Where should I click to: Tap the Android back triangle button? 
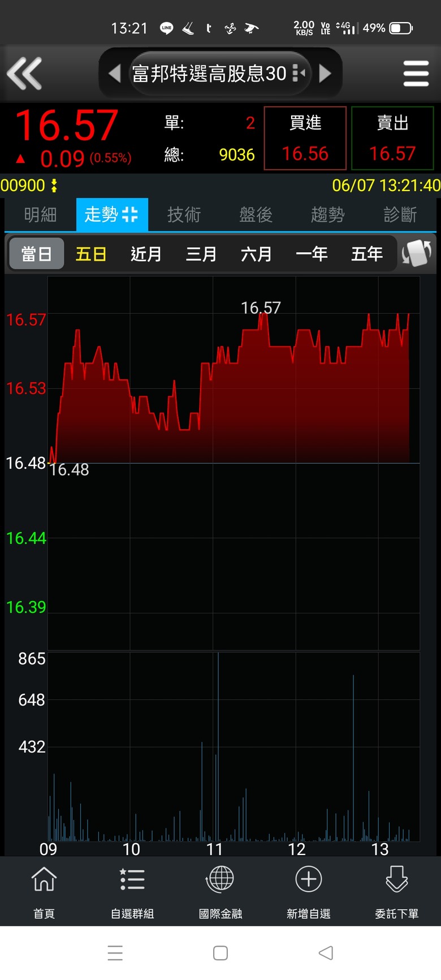point(326,953)
